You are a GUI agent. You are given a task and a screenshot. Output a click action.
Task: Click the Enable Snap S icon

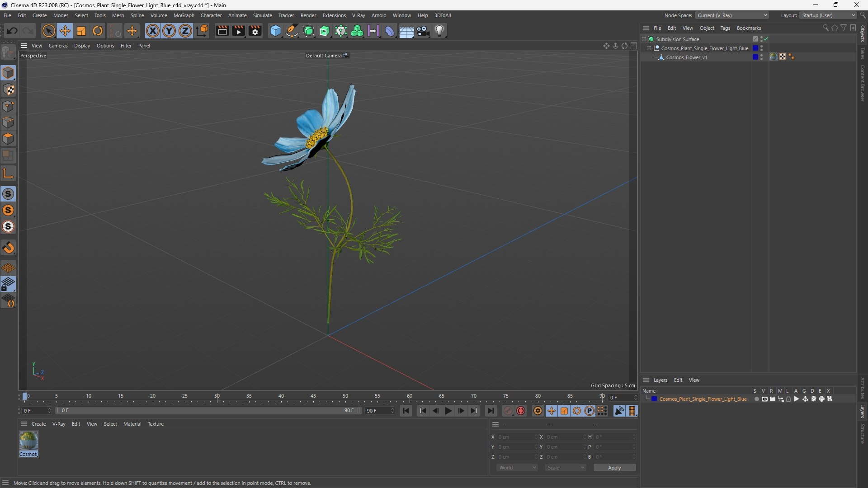coord(8,194)
